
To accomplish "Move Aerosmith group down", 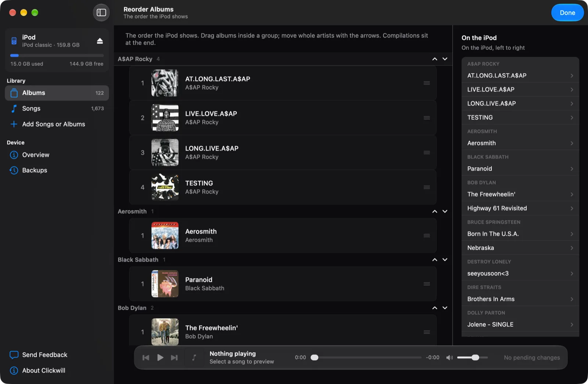I will (x=445, y=211).
